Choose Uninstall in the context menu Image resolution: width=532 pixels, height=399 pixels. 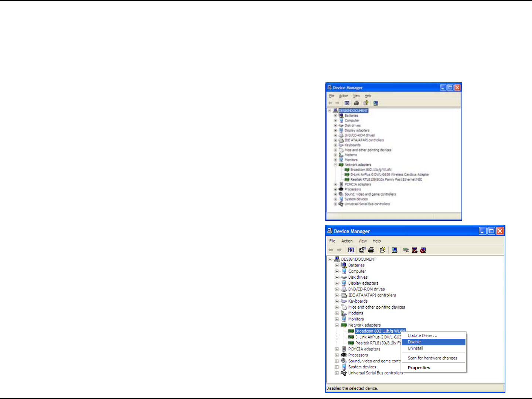(433, 348)
